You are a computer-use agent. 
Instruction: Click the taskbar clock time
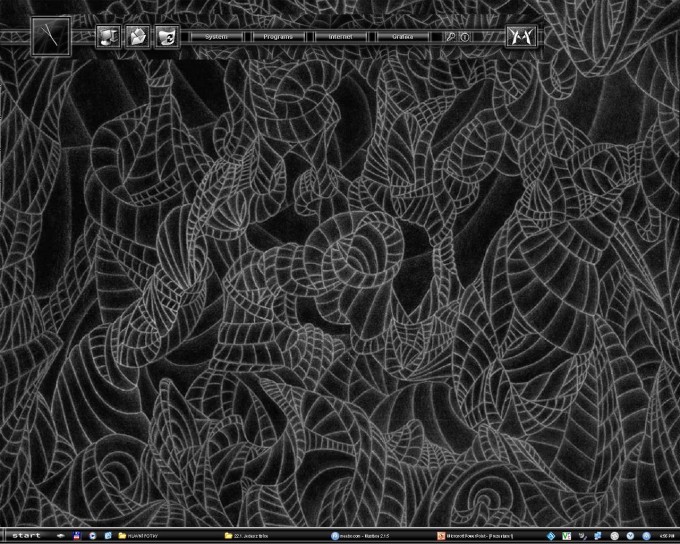667,536
